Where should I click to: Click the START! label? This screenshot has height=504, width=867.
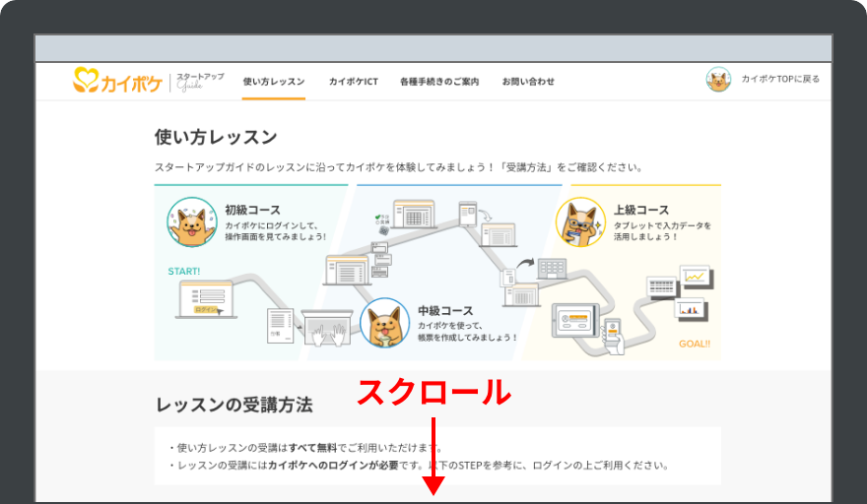tap(184, 272)
